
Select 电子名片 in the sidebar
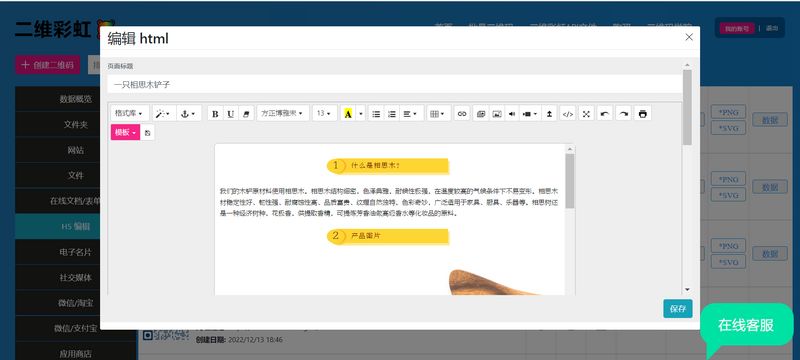76,252
